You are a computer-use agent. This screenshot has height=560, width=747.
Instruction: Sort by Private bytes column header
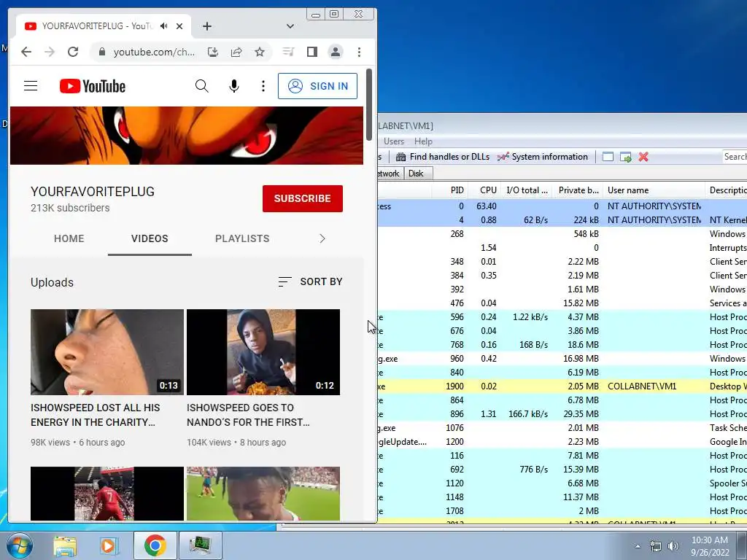[x=578, y=190]
